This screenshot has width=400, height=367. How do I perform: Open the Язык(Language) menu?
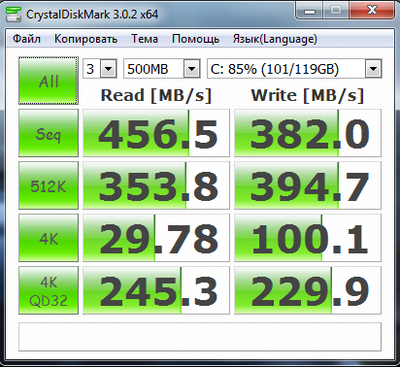click(x=275, y=39)
